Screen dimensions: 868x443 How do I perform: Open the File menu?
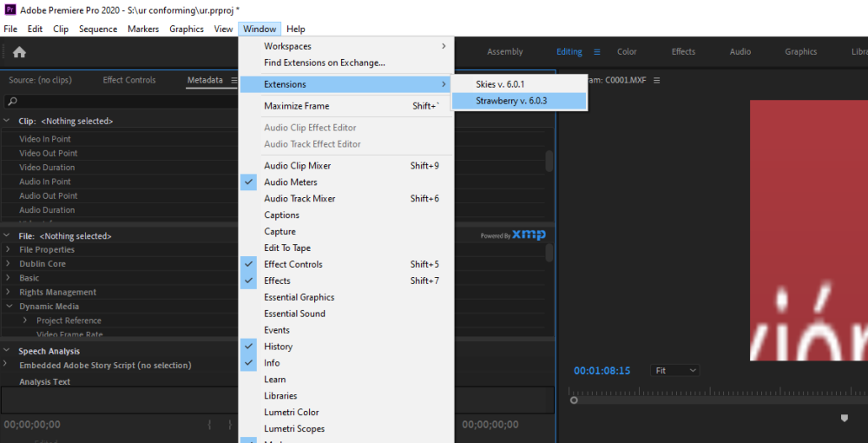[x=10, y=29]
